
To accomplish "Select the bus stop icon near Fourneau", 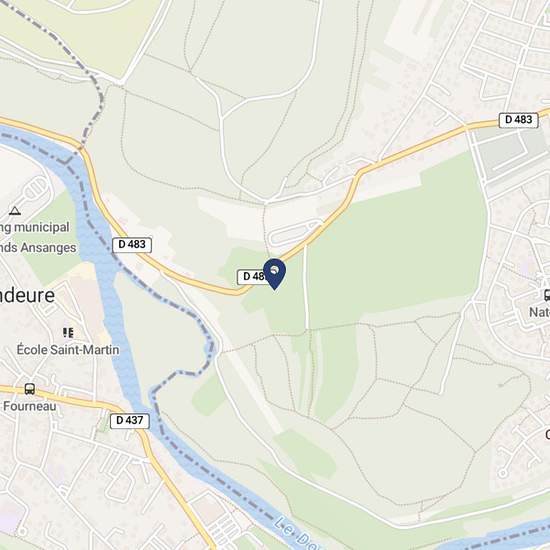I will pyautogui.click(x=30, y=389).
